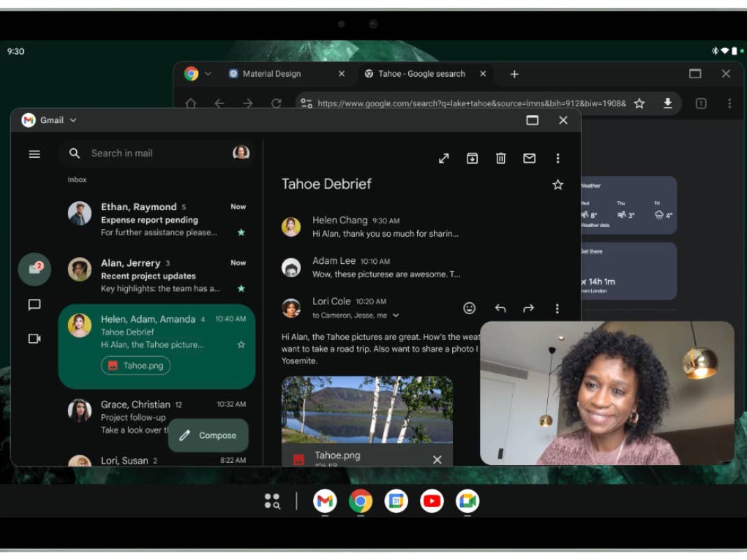Open Chrome from the taskbar
The height and width of the screenshot is (560, 747).
pyautogui.click(x=361, y=501)
